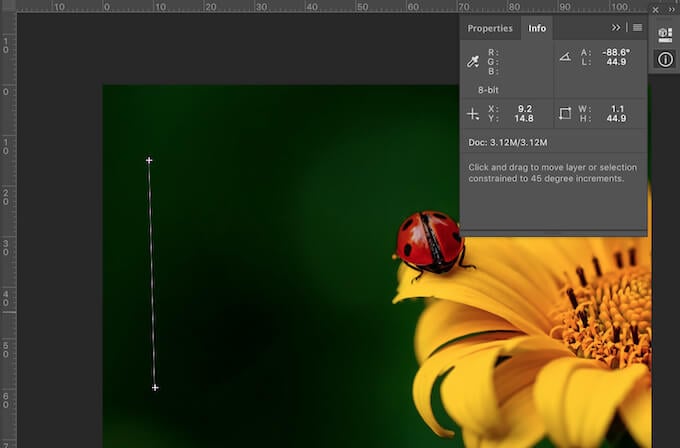Switch to the Properties tab
The width and height of the screenshot is (680, 448).
click(490, 28)
